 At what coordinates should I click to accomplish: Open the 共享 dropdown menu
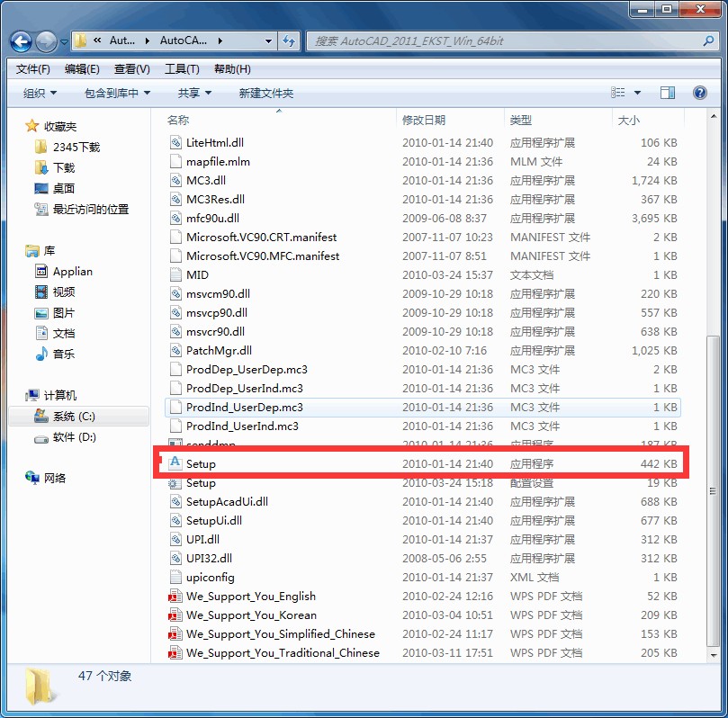[x=194, y=93]
